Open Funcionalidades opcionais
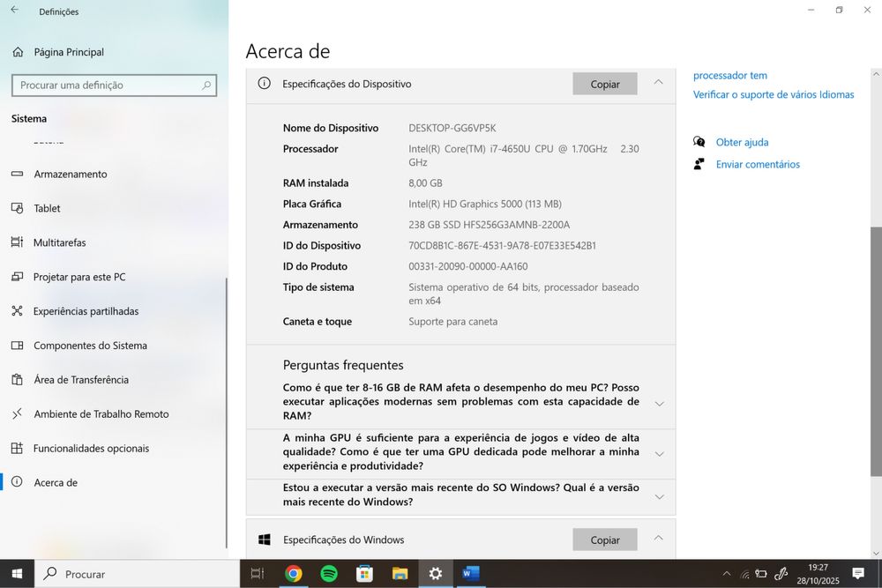The height and width of the screenshot is (588, 882). coord(113,448)
